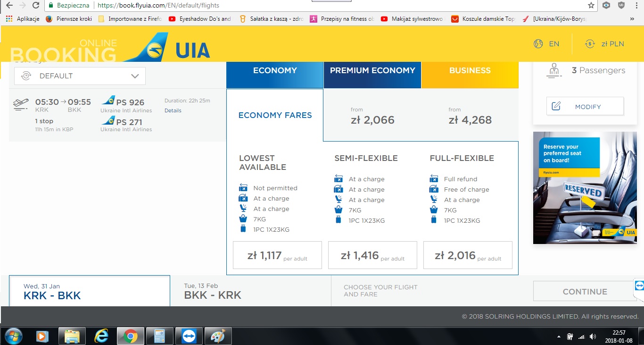Click the currency icon beside zł PLN

pos(589,44)
